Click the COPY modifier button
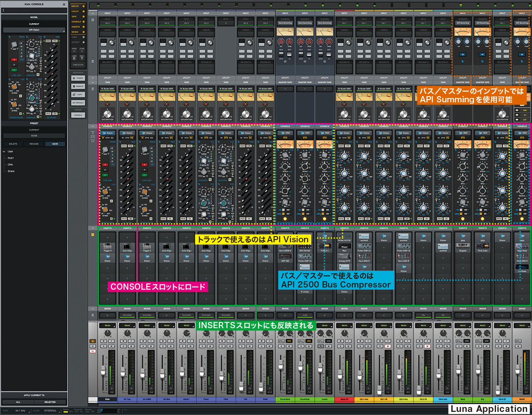Viewport: 532px width, 415px height. (78, 95)
